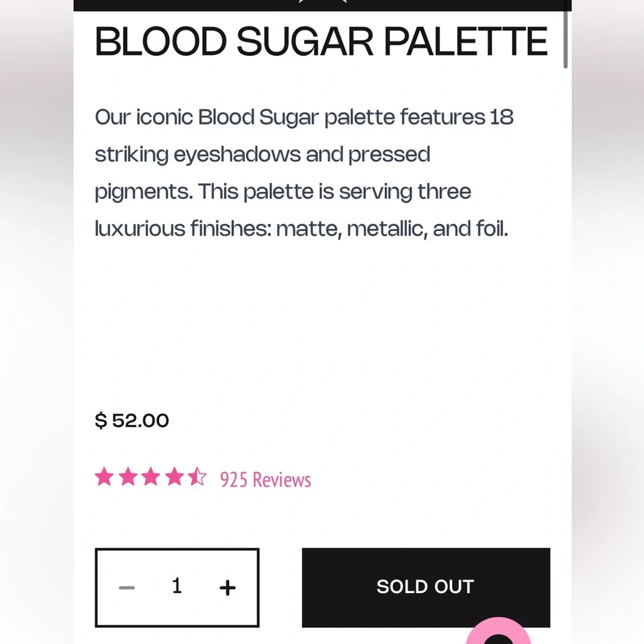This screenshot has width=644, height=644.
Task: Click the SOLD OUT button
Action: [x=426, y=587]
